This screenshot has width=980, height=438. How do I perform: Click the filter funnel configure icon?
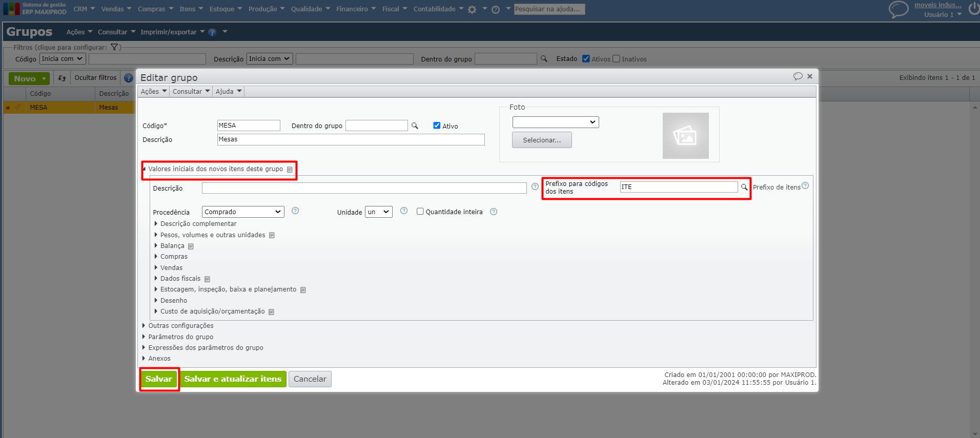(114, 47)
